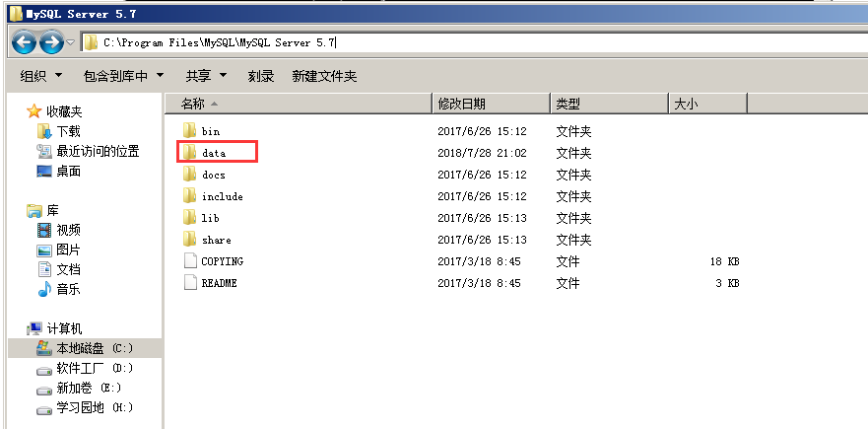Sort by the 修改日期 column header
Image resolution: width=868 pixels, height=429 pixels.
tap(491, 104)
